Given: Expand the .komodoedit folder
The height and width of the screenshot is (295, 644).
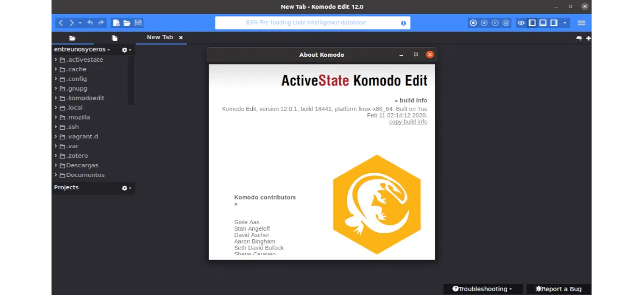Looking at the screenshot, I should pos(56,98).
